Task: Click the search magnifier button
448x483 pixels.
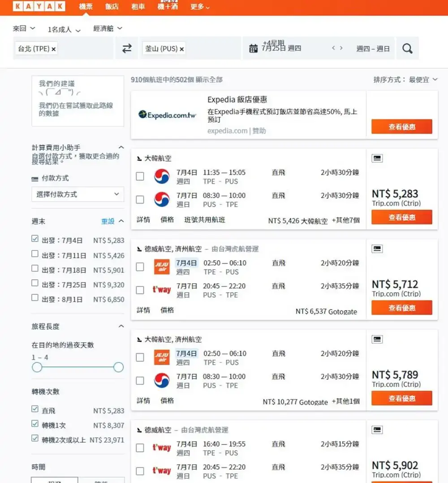Action: pos(407,48)
